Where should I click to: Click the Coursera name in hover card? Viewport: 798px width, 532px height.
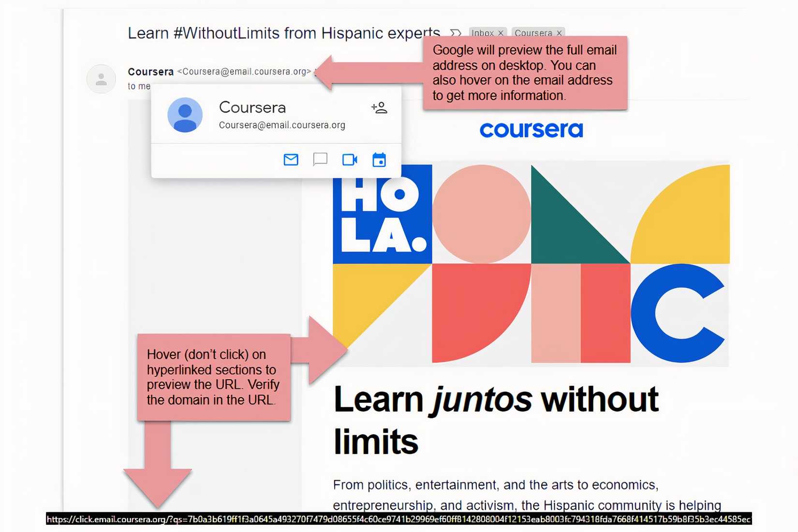(252, 107)
